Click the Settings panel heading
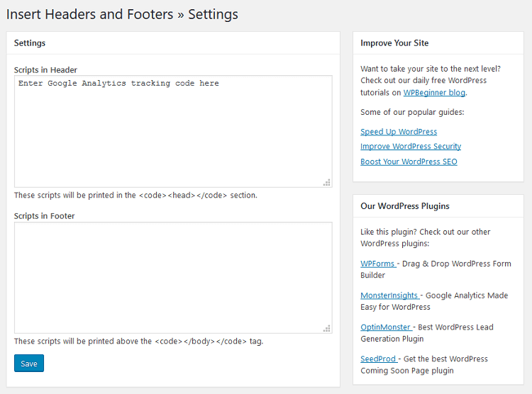 (x=30, y=43)
